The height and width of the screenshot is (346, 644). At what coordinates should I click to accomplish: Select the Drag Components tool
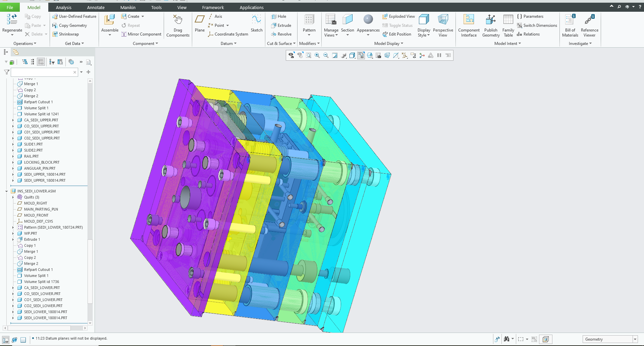pyautogui.click(x=178, y=20)
